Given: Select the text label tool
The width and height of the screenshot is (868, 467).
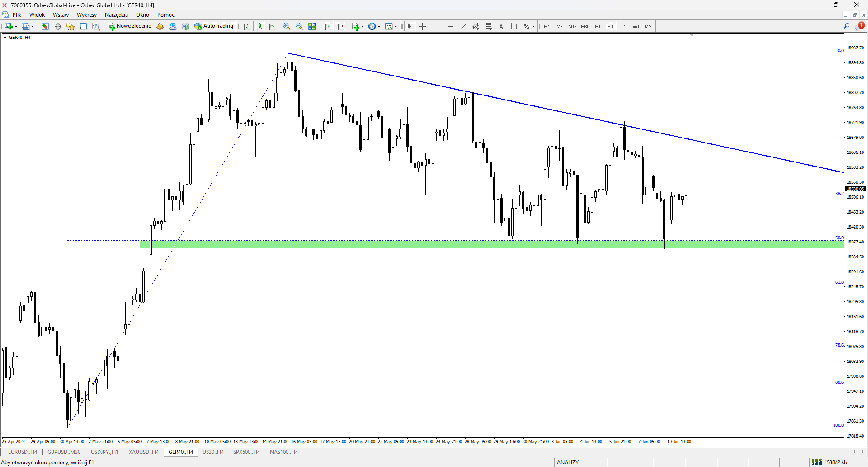Looking at the screenshot, I should click(x=501, y=26).
